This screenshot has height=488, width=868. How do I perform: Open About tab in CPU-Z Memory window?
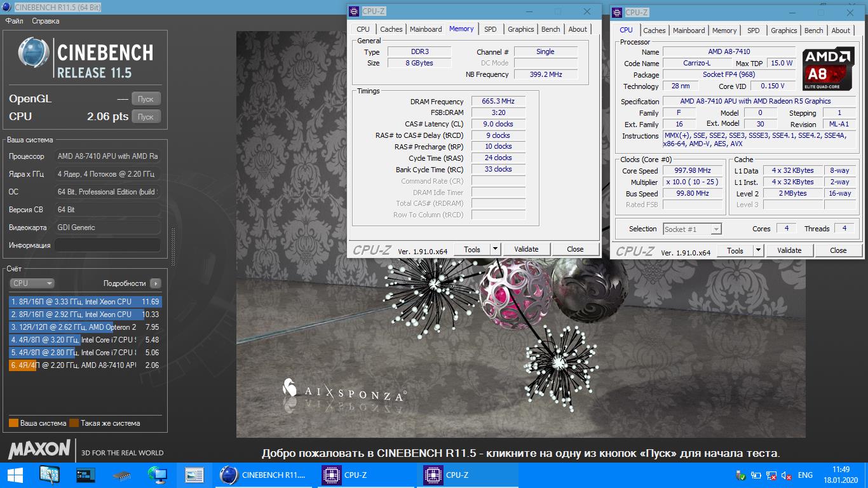point(578,29)
